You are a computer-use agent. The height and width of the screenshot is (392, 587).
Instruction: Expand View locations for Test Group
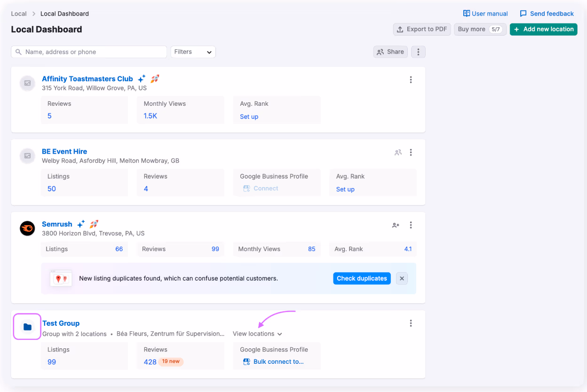pyautogui.click(x=257, y=334)
